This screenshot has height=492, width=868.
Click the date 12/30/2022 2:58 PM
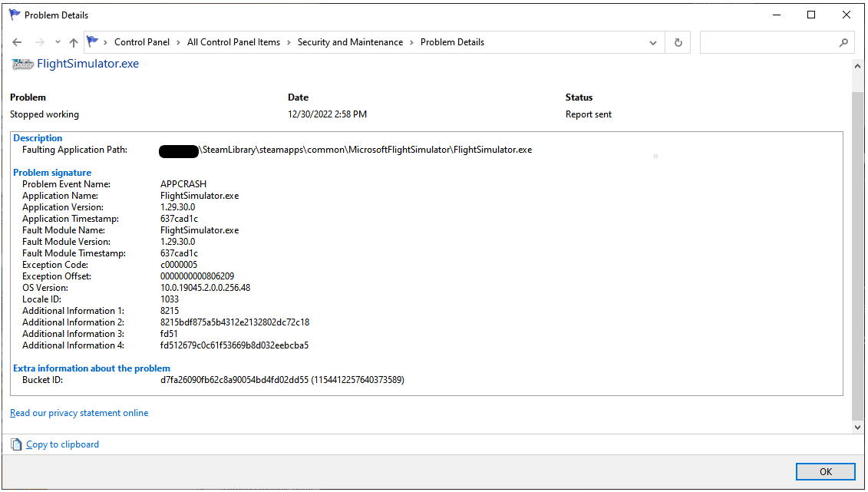(x=327, y=114)
